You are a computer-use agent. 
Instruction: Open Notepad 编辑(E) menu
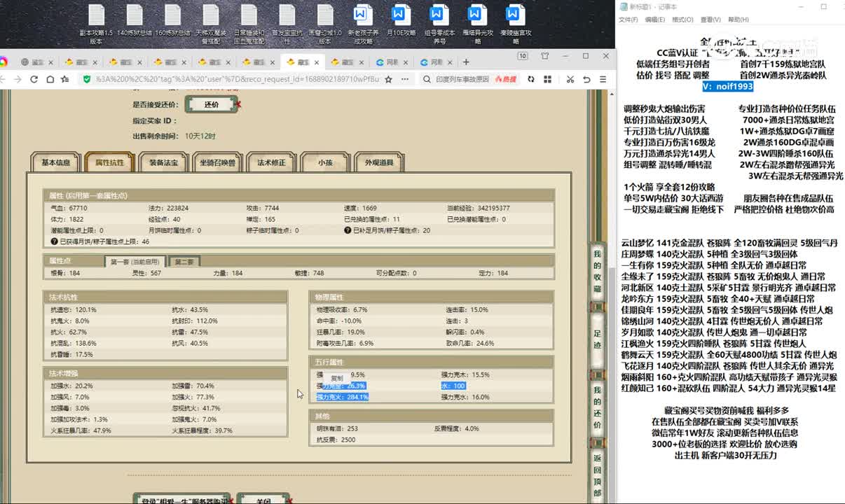655,20
